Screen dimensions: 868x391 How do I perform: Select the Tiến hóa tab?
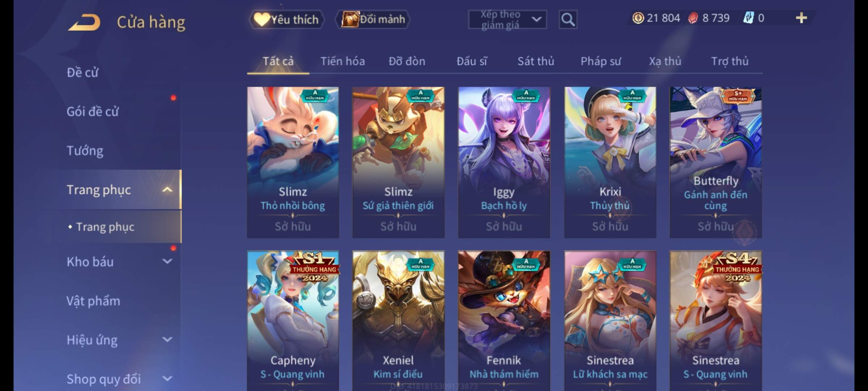click(342, 61)
